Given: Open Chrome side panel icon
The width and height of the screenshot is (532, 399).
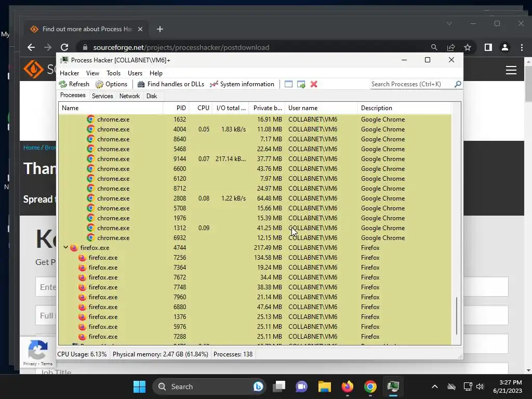Looking at the screenshot, I should (488, 47).
